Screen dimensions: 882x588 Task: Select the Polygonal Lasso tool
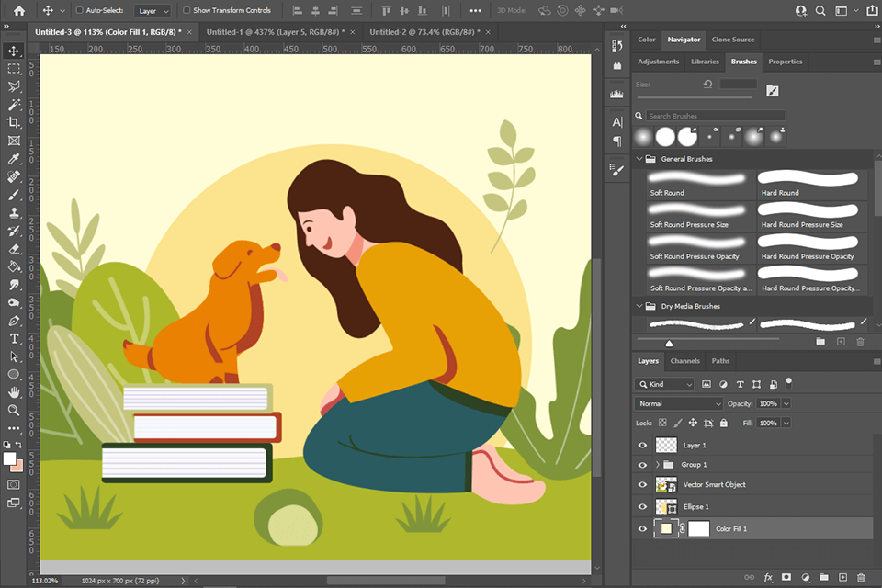click(14, 86)
